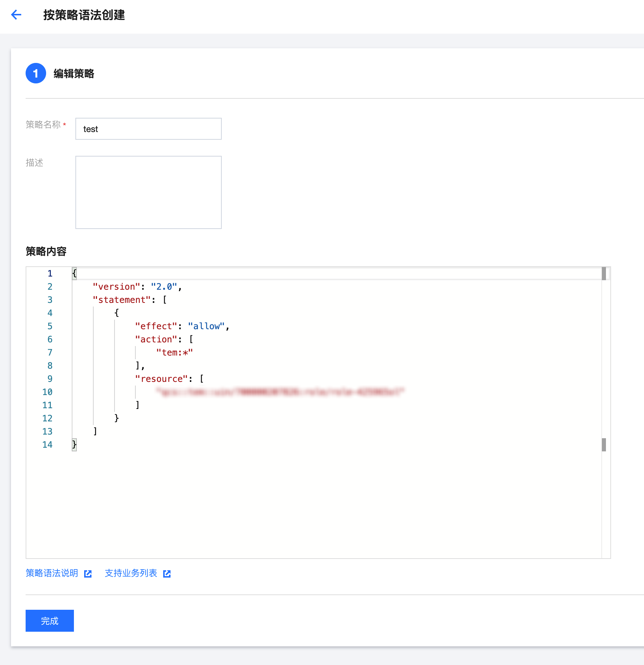The width and height of the screenshot is (644, 665).
Task: Select the 按策略语法创建 page title
Action: click(84, 15)
